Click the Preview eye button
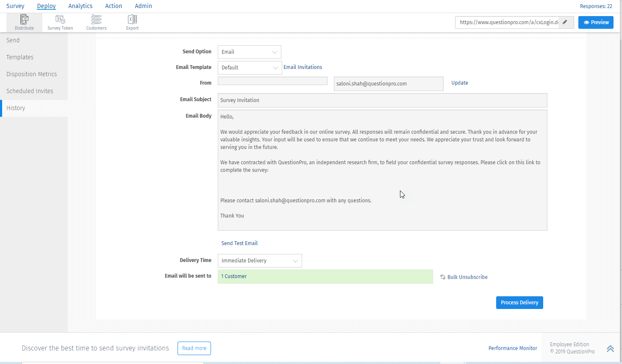This screenshot has width=622, height=364. [x=596, y=22]
